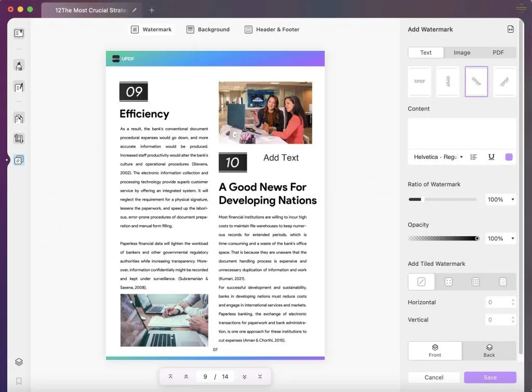Switch to the Watermark tool tab
This screenshot has height=392, width=532.
tap(151, 30)
